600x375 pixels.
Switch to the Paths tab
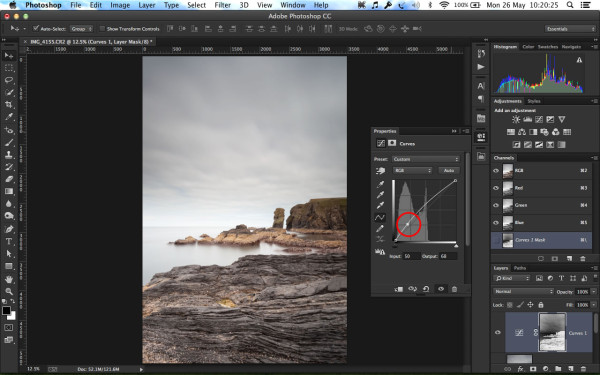click(519, 268)
